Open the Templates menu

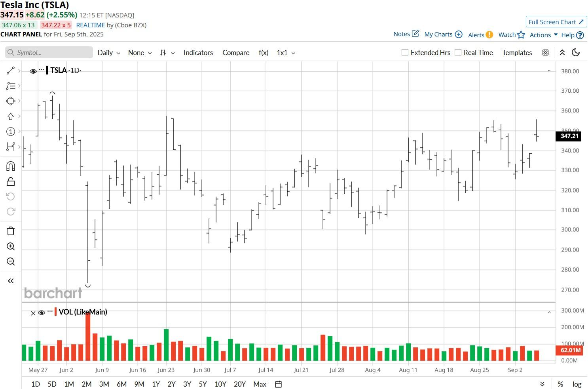pos(517,53)
